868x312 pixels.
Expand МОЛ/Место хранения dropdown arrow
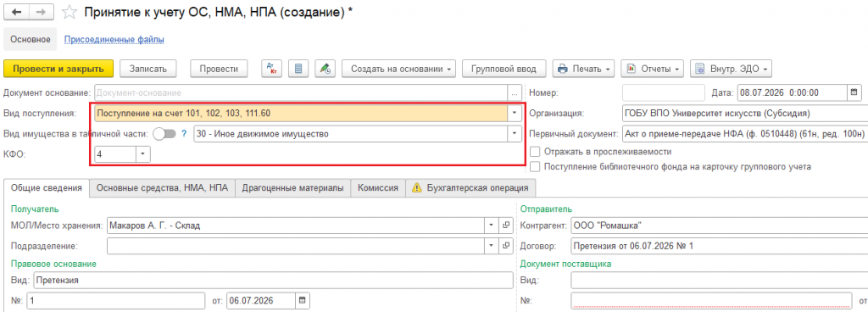point(491,226)
